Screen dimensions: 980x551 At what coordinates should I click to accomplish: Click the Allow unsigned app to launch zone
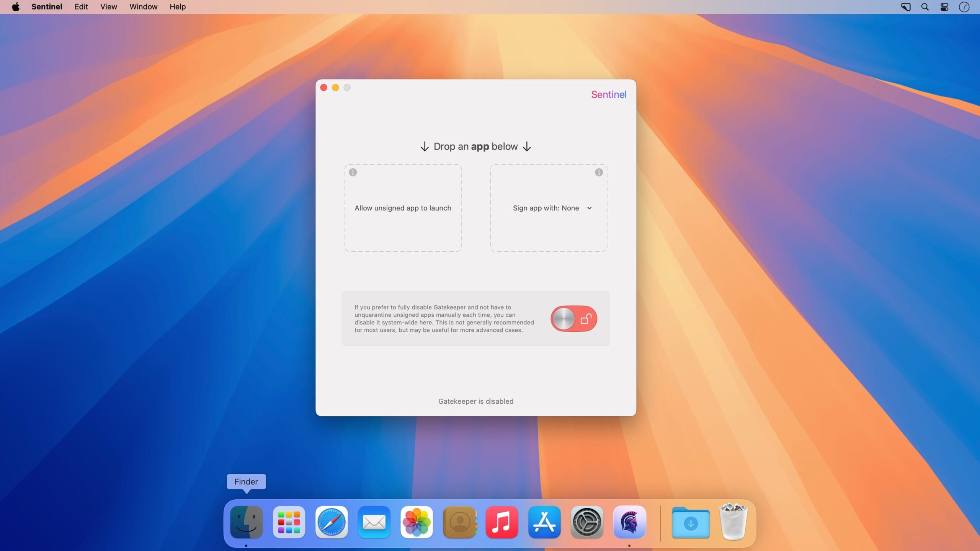click(x=402, y=208)
